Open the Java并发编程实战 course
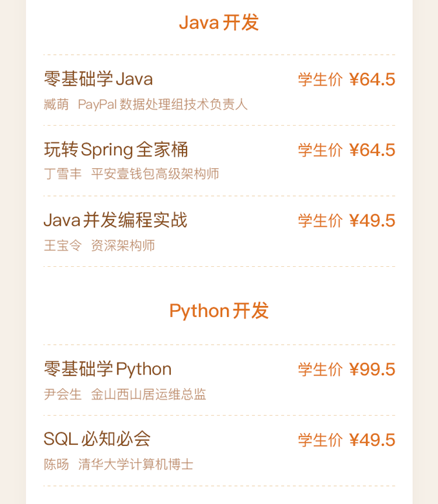The image size is (438, 504). [115, 220]
